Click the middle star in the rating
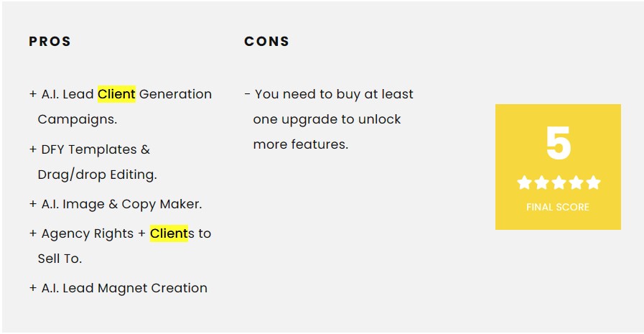Screen dimensions: 644x334 point(559,182)
